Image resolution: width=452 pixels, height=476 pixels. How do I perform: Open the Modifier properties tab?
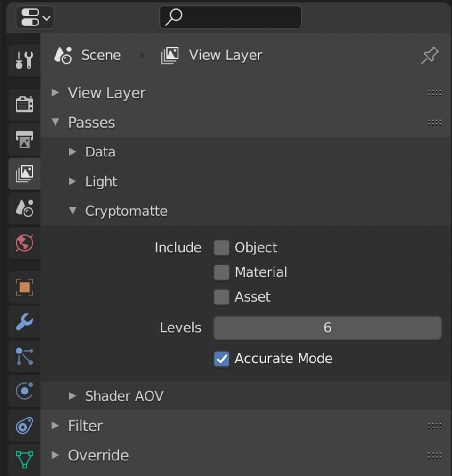[24, 322]
